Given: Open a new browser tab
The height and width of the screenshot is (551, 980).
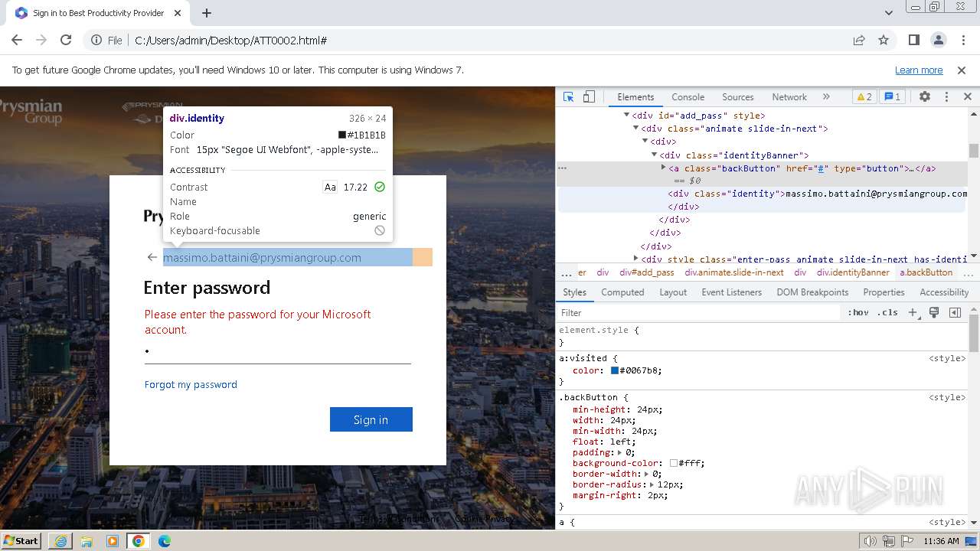Looking at the screenshot, I should 207,13.
